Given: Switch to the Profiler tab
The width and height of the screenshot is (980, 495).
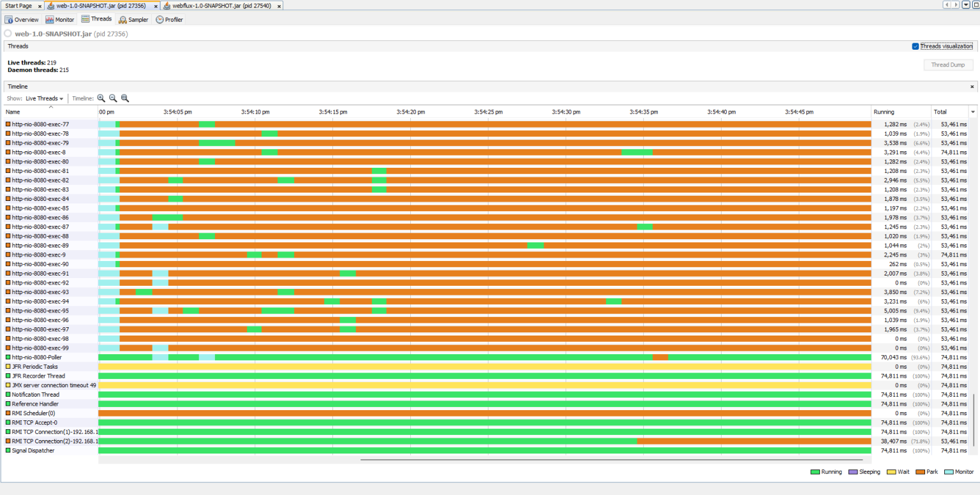Looking at the screenshot, I should pyautogui.click(x=169, y=20).
